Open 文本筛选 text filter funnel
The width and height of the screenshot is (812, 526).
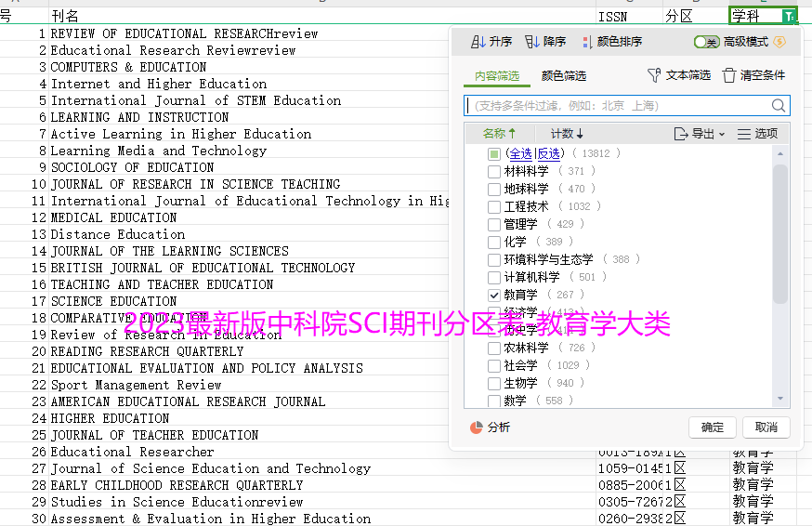click(x=654, y=75)
